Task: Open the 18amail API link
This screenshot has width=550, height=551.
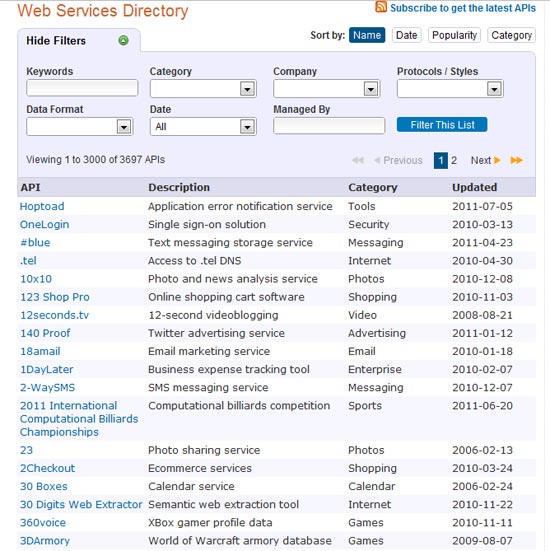Action: click(40, 351)
